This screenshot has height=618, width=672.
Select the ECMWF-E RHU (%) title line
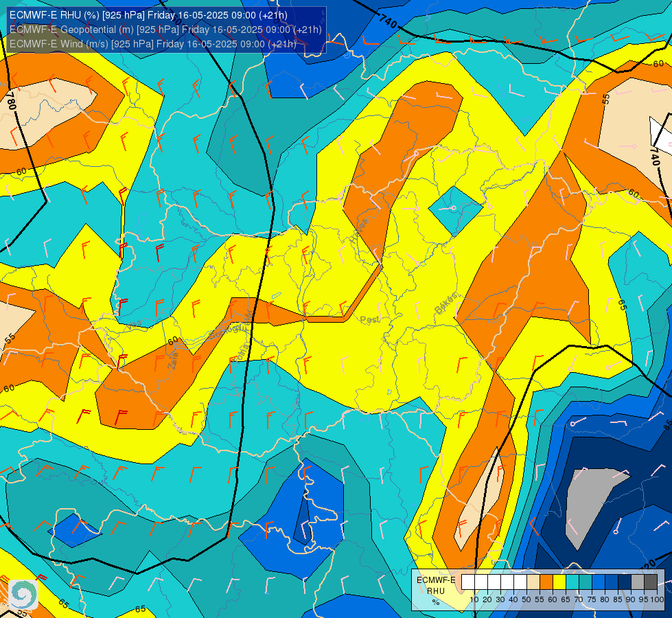pos(148,15)
